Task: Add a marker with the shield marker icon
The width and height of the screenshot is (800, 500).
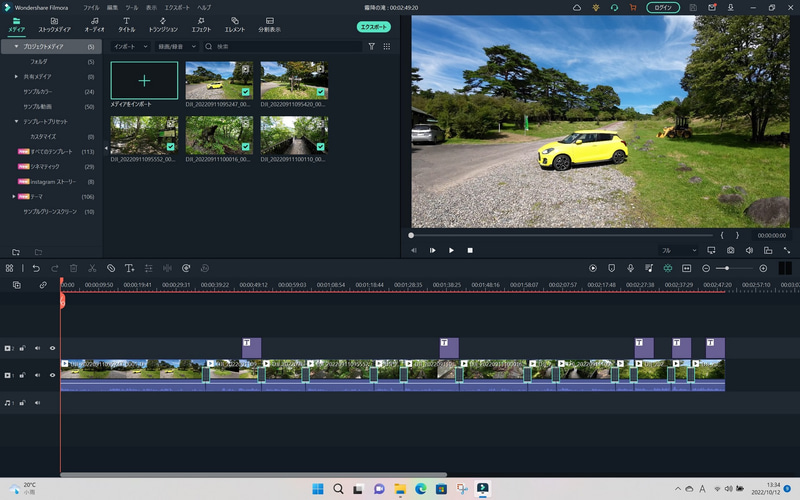Action: coord(612,268)
